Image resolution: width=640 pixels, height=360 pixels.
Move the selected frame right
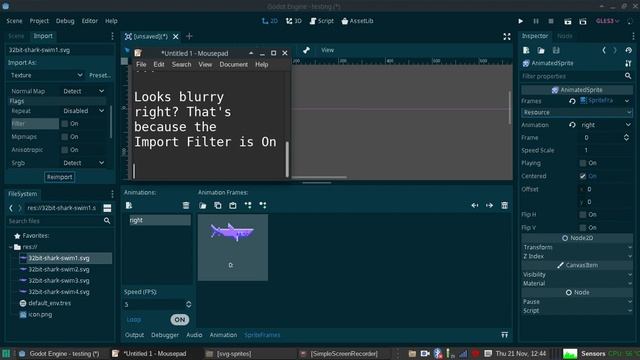(x=489, y=205)
